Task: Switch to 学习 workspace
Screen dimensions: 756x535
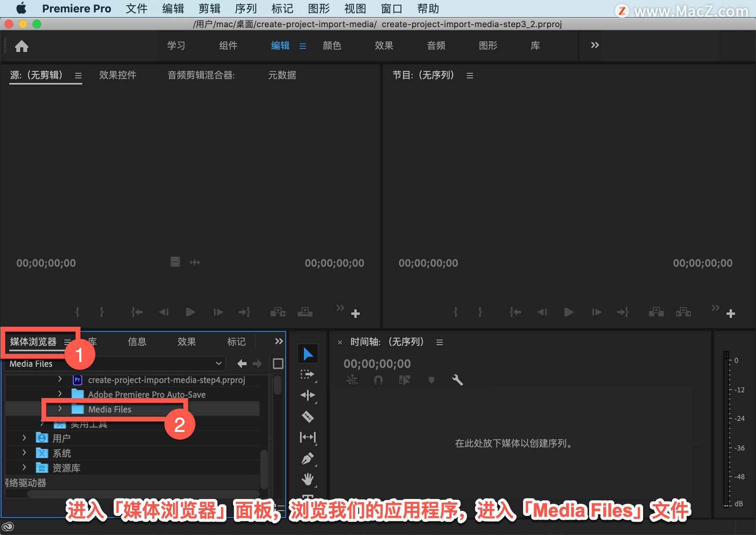Action: 176,46
